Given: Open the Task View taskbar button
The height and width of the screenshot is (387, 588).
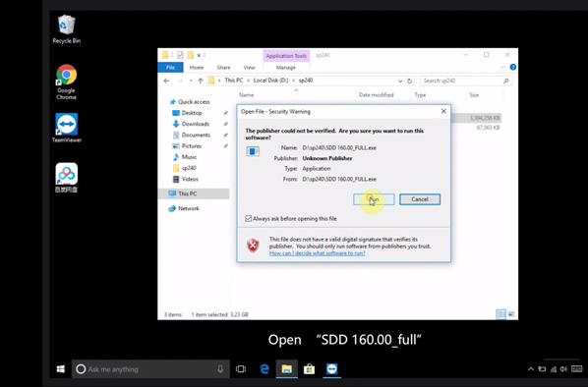Looking at the screenshot, I should click(x=241, y=369).
